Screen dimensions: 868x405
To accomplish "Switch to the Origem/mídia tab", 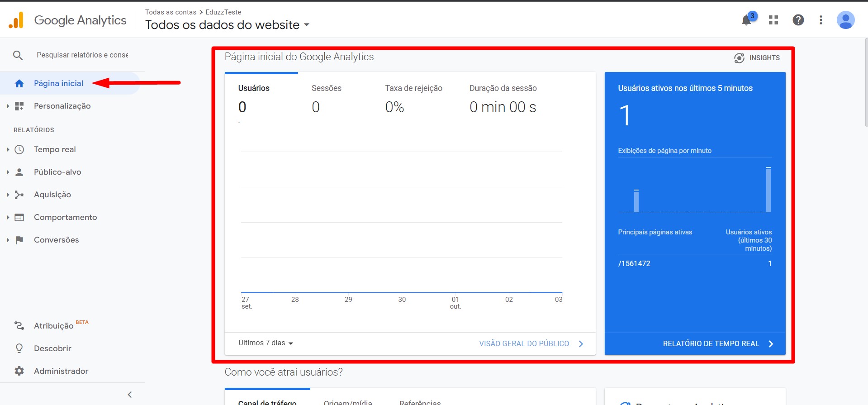I will point(348,402).
